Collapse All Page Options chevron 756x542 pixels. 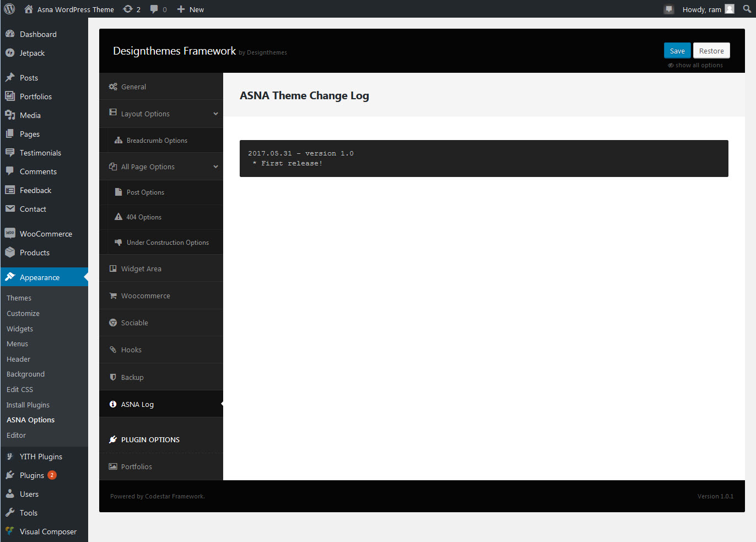pos(215,167)
